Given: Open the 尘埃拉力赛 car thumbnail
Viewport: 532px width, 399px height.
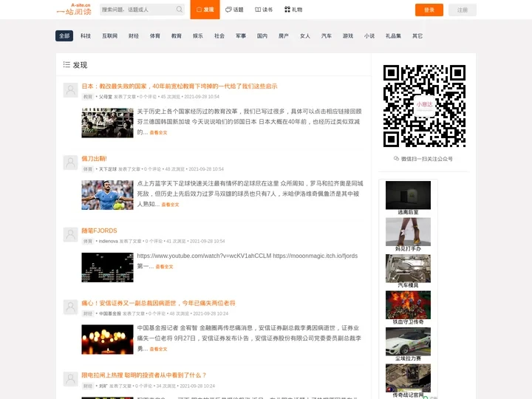Looking at the screenshot, I should (x=408, y=341).
